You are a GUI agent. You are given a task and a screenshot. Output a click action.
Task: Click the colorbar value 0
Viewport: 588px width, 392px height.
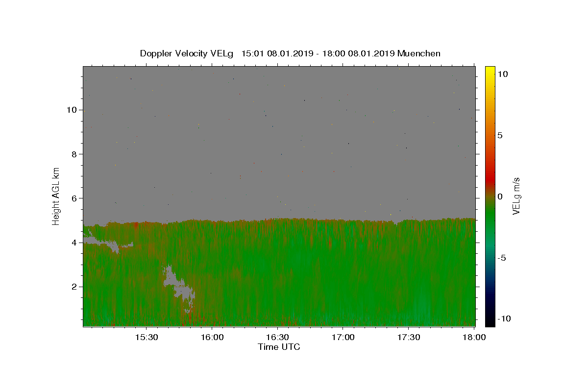(500, 196)
